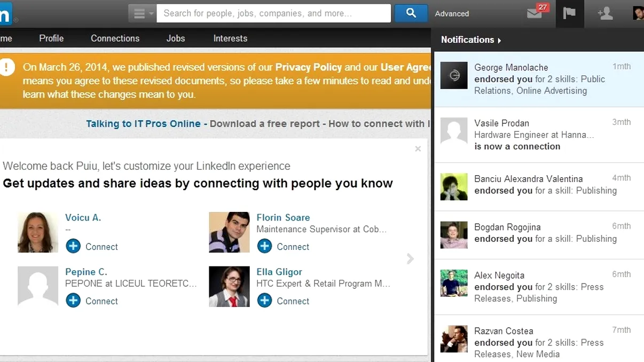Click the exclamation icon on the orange banner
Image resolution: width=644 pixels, height=362 pixels.
tap(7, 67)
